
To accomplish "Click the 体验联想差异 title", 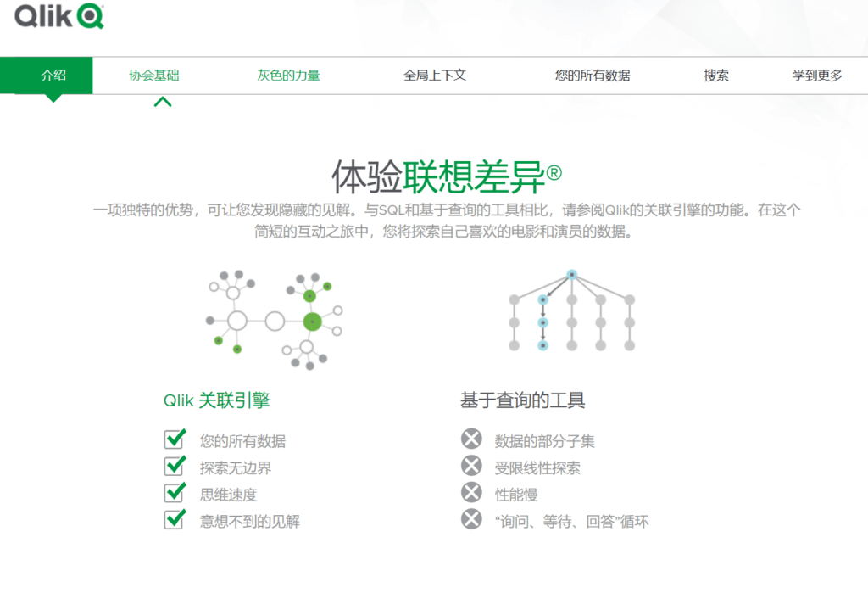I will point(447,177).
